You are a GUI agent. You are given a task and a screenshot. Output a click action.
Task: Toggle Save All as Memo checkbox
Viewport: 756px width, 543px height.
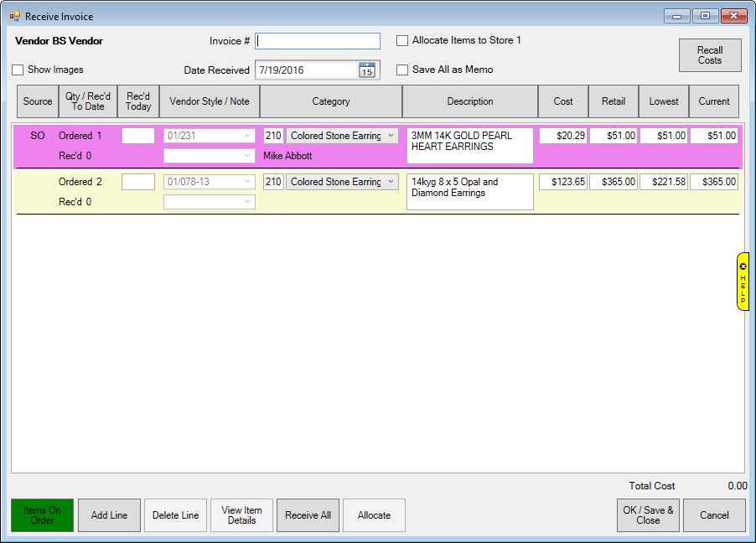pyautogui.click(x=402, y=70)
